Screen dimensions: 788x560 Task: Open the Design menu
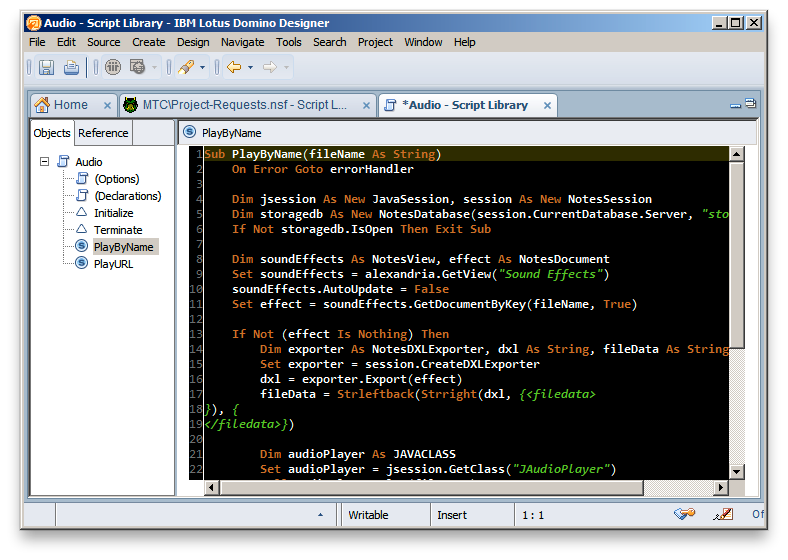pyautogui.click(x=193, y=42)
